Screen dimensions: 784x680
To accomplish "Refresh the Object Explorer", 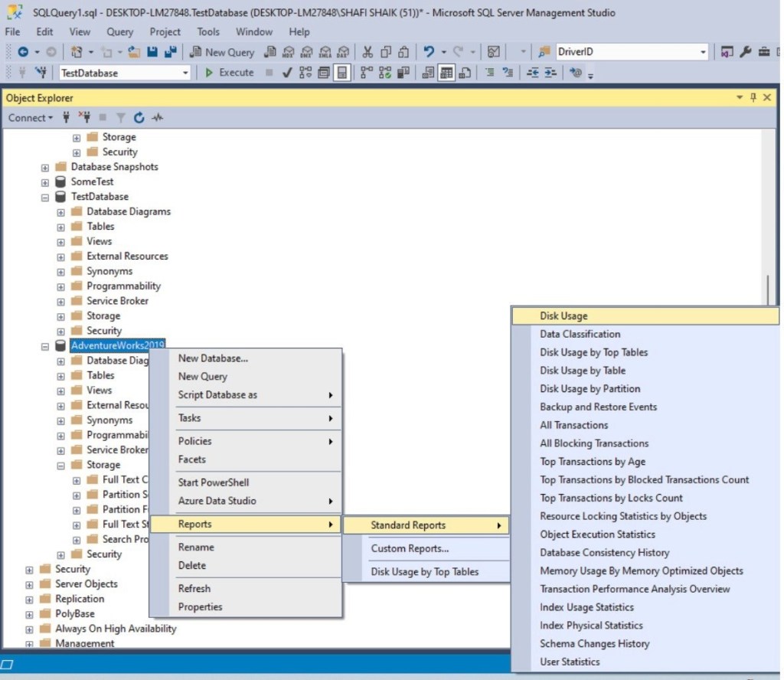I will [x=139, y=117].
